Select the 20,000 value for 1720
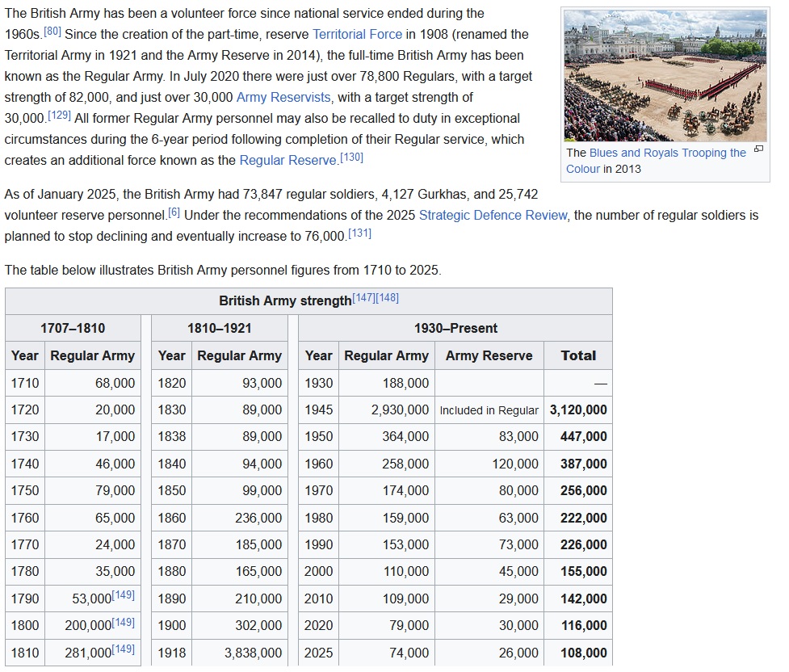This screenshot has width=789, height=672. 115,409
